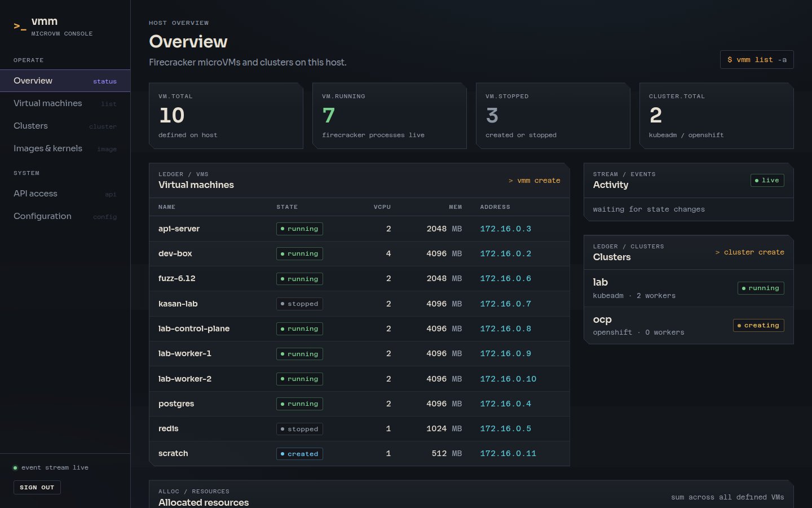812x508 pixels.
Task: Select the VM.STOPPED card showing 3
Action: click(553, 116)
